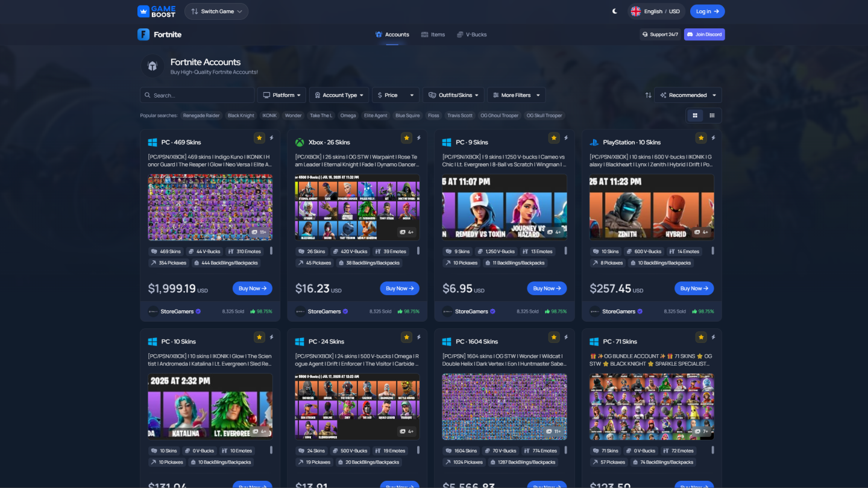Open Support 24/7
Viewport: 868px width, 488px height.
coord(660,34)
